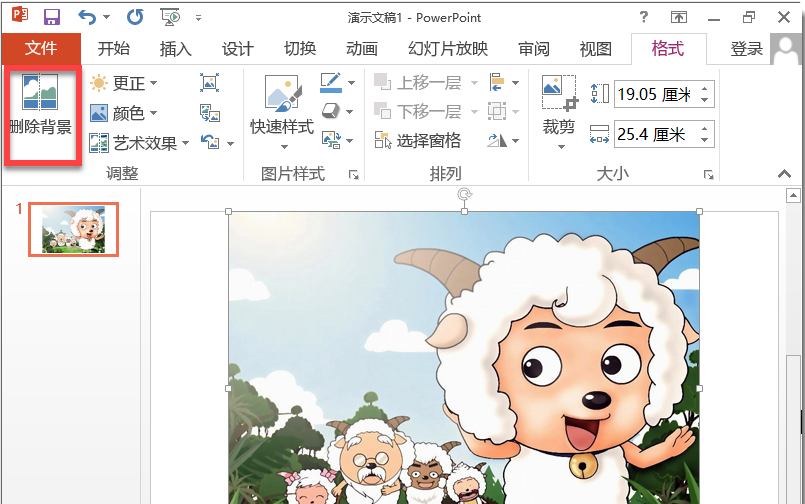Click the Picture Border pen icon
805x504 pixels.
pyautogui.click(x=331, y=83)
